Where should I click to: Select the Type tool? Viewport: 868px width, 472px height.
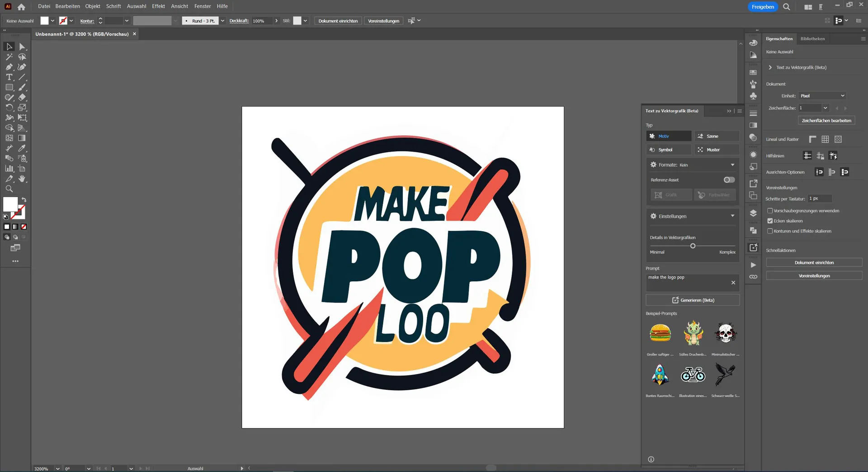point(9,77)
